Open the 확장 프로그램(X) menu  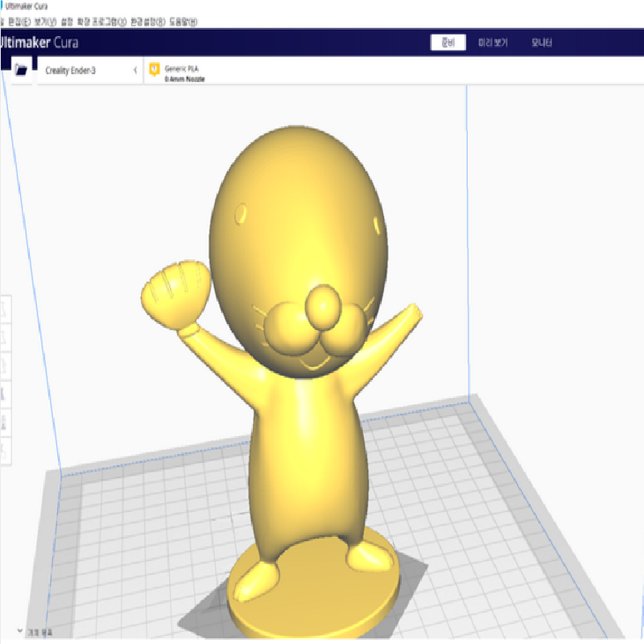point(102,22)
